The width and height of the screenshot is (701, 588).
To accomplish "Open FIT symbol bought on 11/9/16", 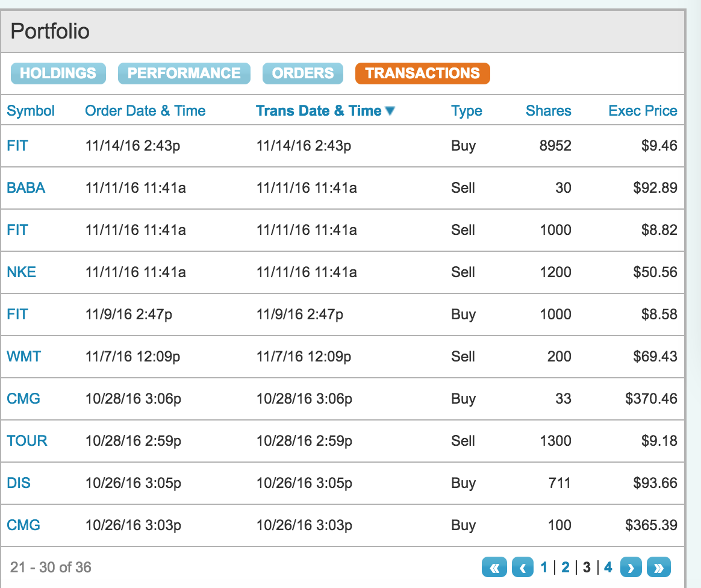I will tap(17, 314).
